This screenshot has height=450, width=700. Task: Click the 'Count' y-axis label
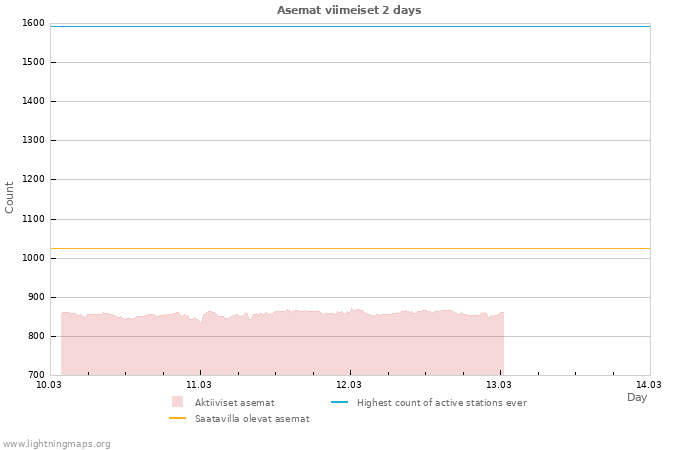(x=10, y=197)
